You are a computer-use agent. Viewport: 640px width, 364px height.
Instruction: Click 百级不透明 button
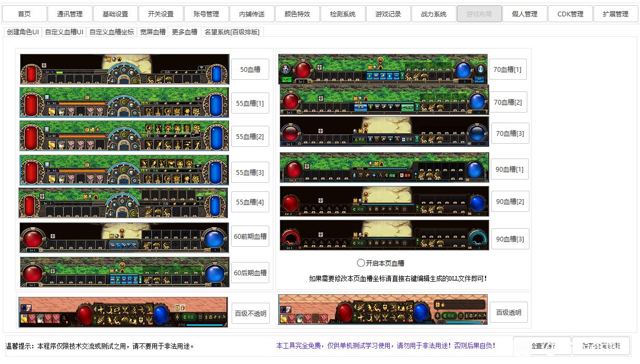click(251, 313)
